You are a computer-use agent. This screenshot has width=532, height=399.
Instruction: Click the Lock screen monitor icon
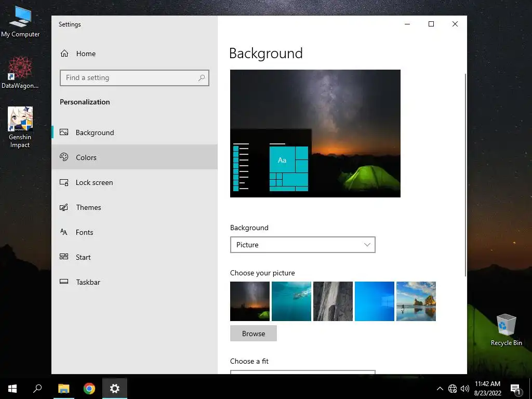point(64,182)
